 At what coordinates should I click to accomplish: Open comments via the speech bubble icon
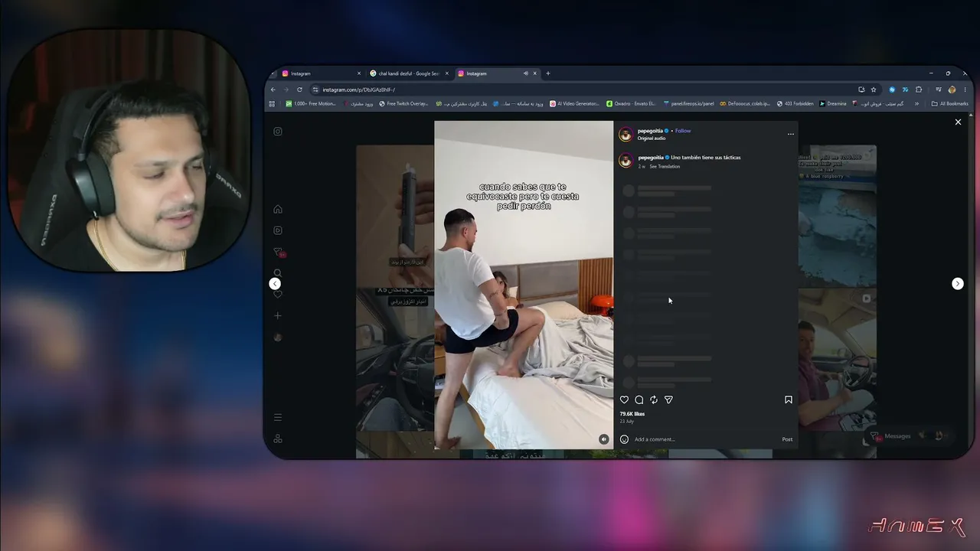pyautogui.click(x=639, y=399)
